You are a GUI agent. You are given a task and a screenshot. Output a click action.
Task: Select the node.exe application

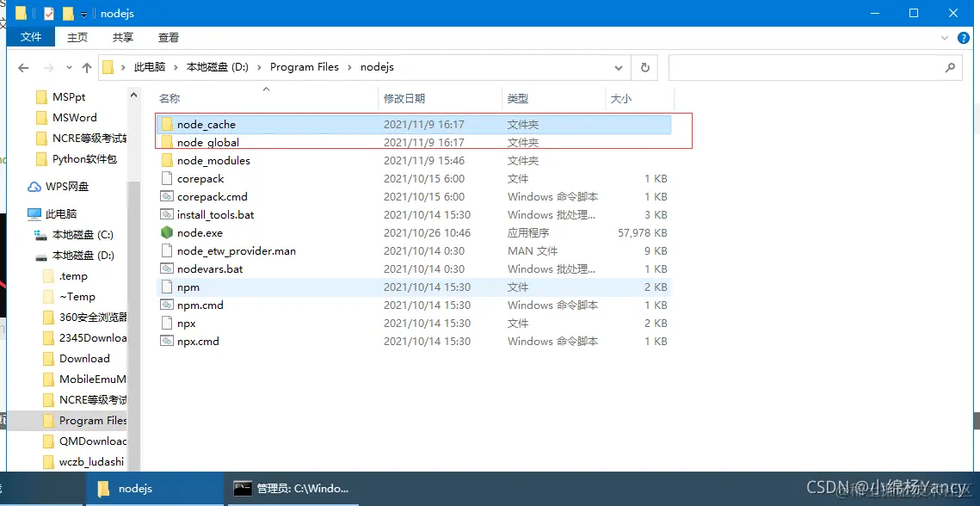pyautogui.click(x=413, y=232)
